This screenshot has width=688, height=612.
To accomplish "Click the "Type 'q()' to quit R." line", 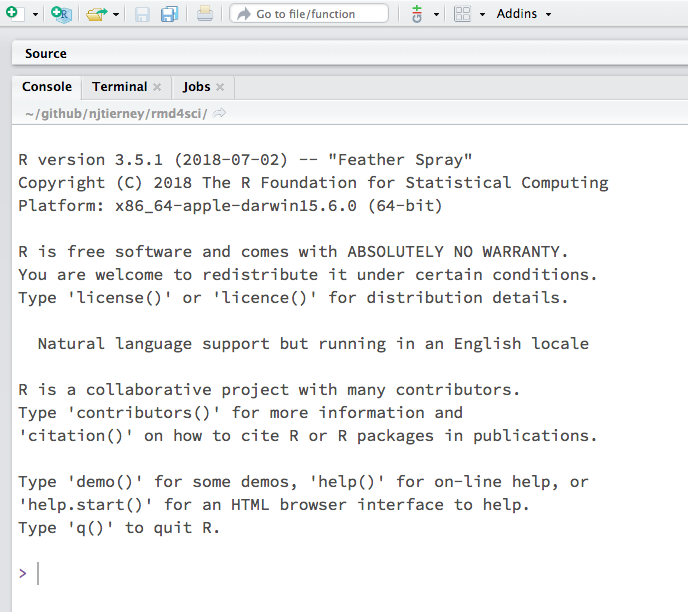I will point(118,528).
